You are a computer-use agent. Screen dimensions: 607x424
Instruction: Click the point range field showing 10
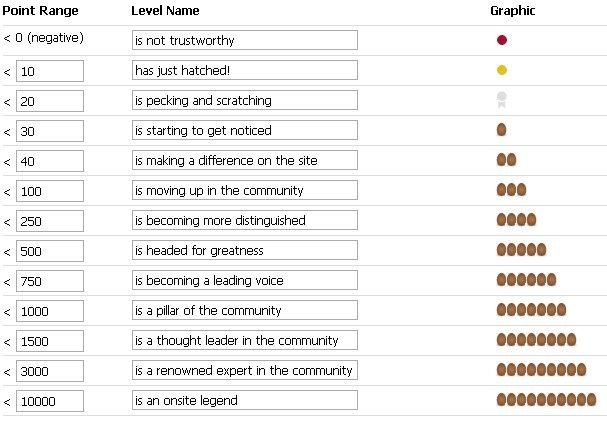tap(49, 71)
